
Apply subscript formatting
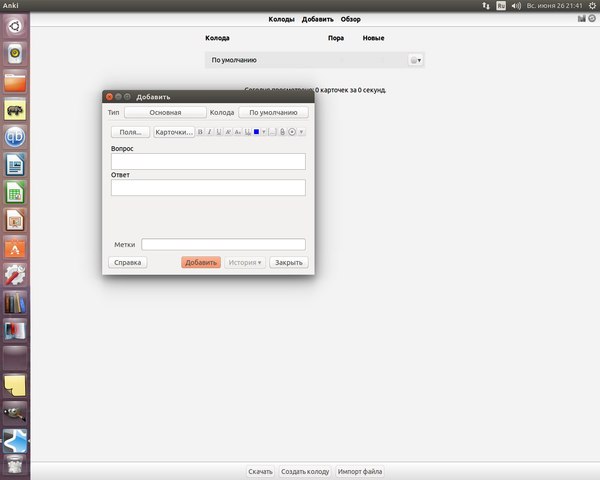[237, 132]
